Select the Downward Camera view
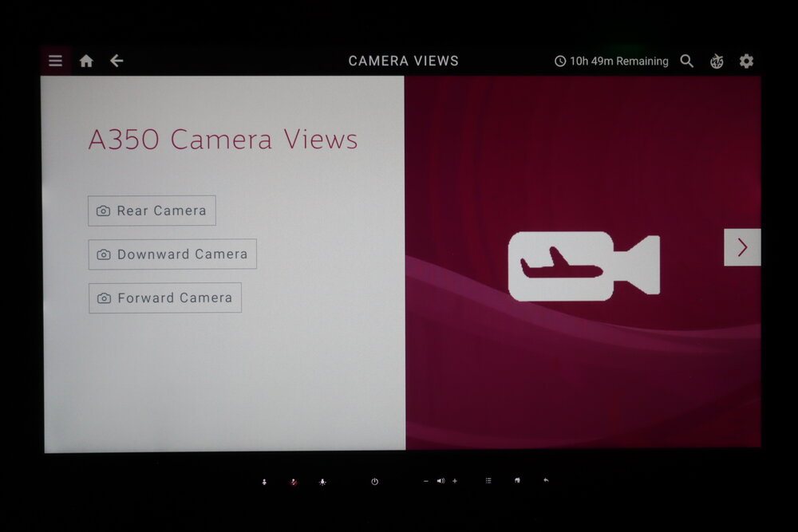The image size is (798, 532). click(x=172, y=254)
